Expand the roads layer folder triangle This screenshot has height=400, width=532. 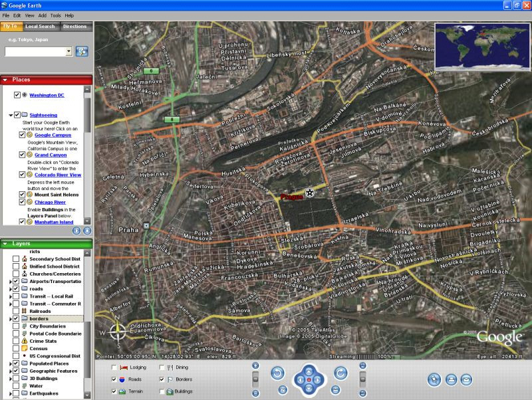11,289
